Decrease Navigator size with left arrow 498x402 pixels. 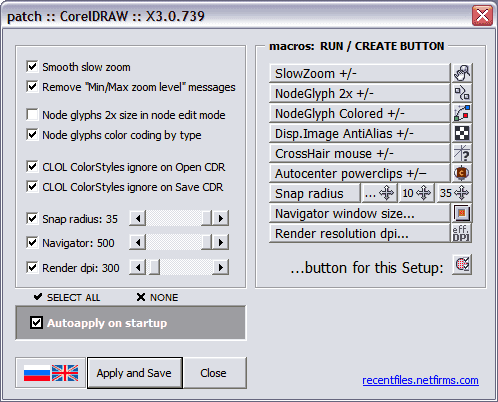pos(138,242)
